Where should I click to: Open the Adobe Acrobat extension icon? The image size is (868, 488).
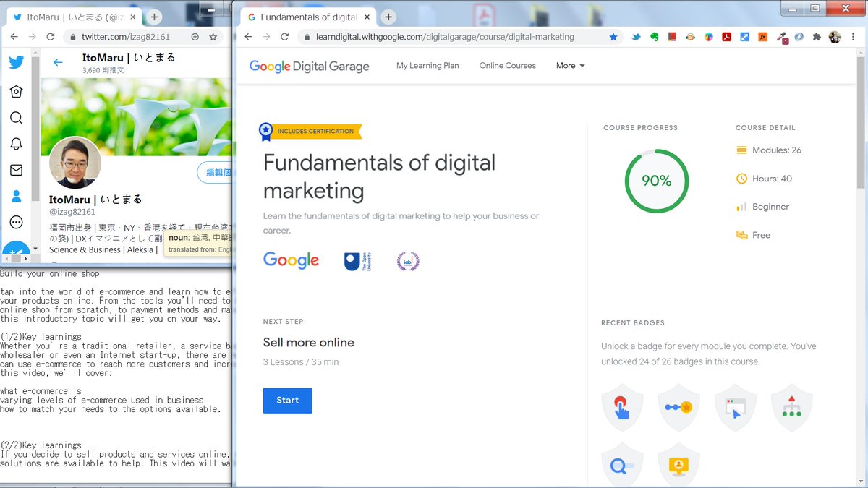(726, 37)
